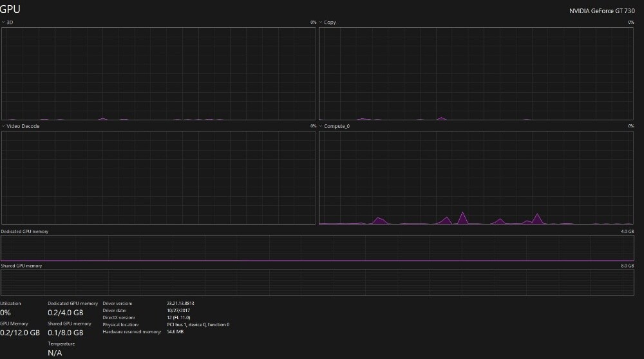Click the 8.0 GB shared memory scale label
Viewport: 644px width, 359px height.
click(x=627, y=266)
